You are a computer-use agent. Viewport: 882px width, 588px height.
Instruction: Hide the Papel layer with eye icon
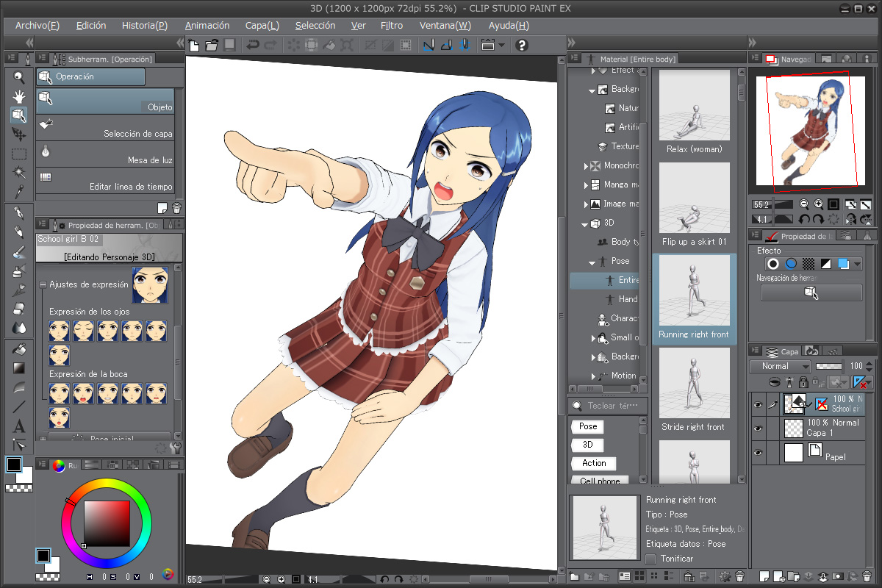(758, 453)
